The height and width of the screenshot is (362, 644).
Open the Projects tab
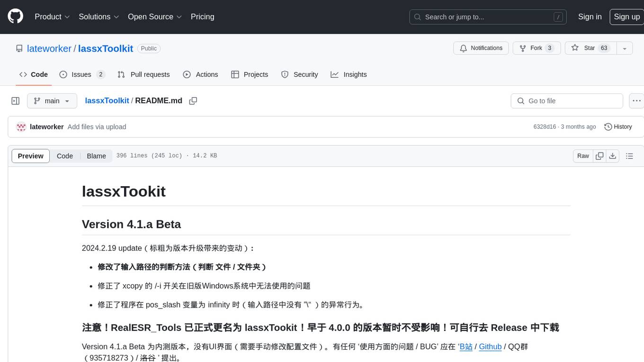point(250,74)
